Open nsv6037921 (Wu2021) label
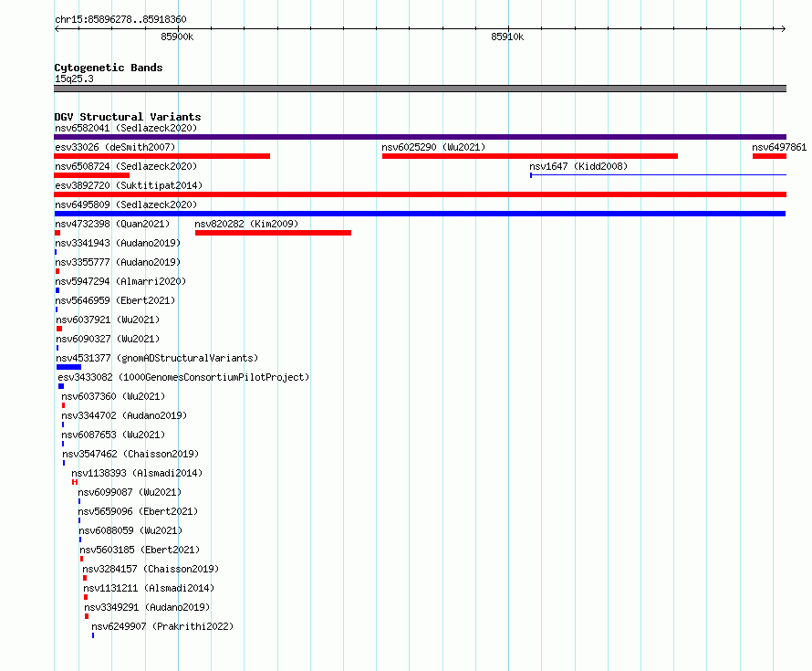The width and height of the screenshot is (812, 671). (x=108, y=320)
